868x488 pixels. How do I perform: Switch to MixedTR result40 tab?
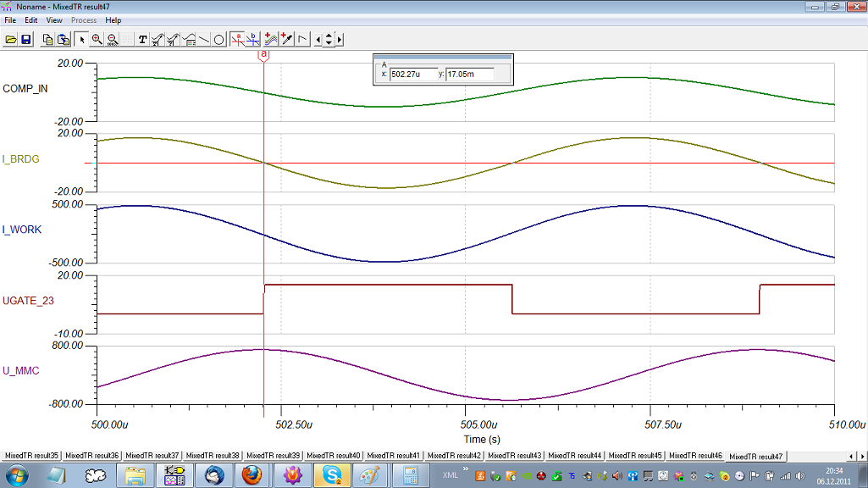tap(334, 456)
